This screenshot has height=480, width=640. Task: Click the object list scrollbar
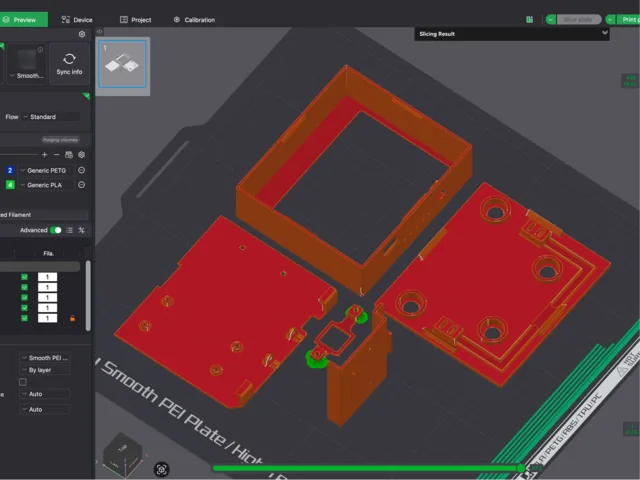[88, 296]
